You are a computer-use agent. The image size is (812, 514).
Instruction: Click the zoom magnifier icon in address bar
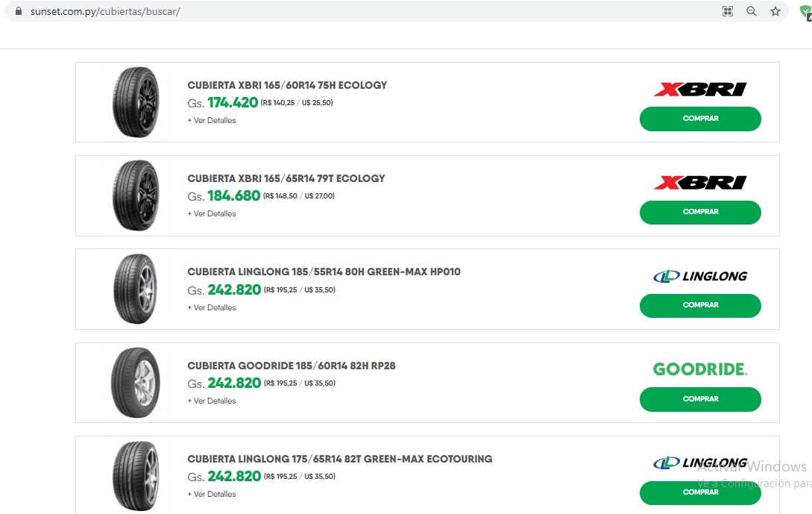pos(752,11)
